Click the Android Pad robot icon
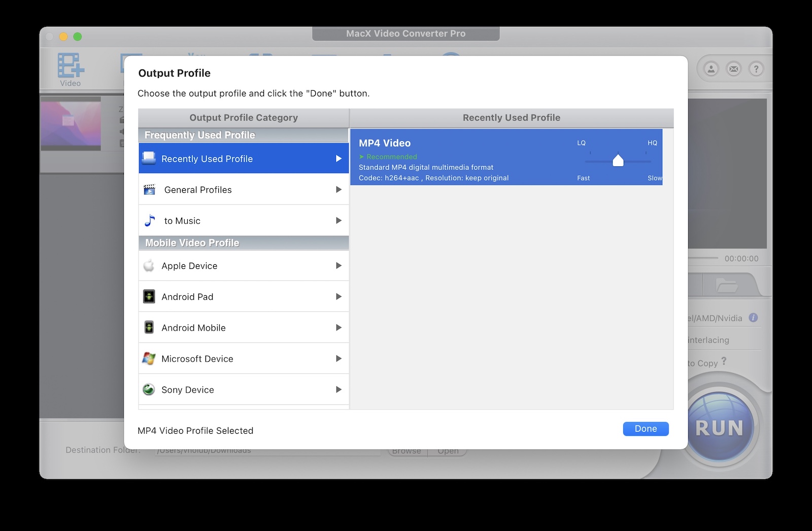Image resolution: width=812 pixels, height=531 pixels. 149,297
